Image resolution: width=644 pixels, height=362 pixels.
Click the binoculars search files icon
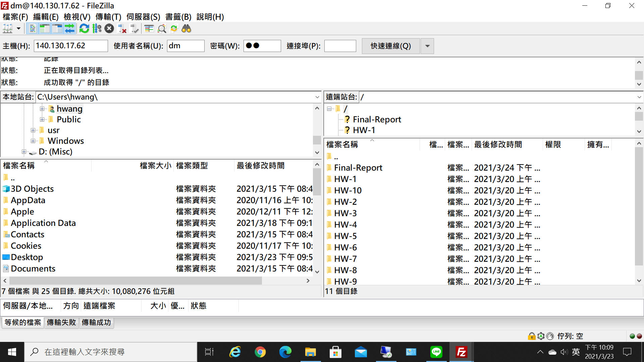[x=186, y=29]
